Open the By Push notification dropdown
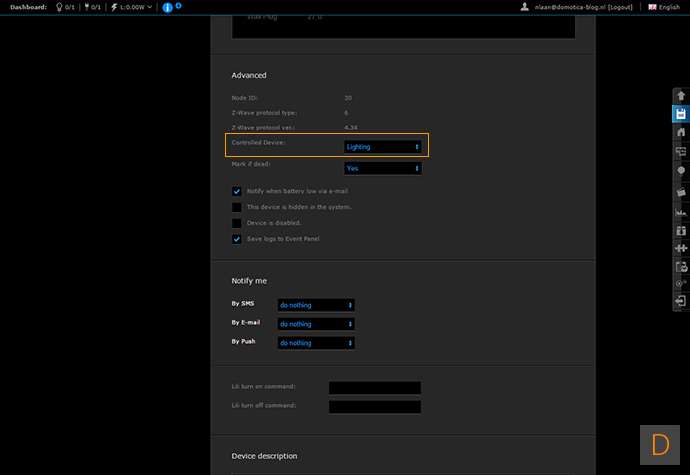This screenshot has height=475, width=690. [x=316, y=343]
